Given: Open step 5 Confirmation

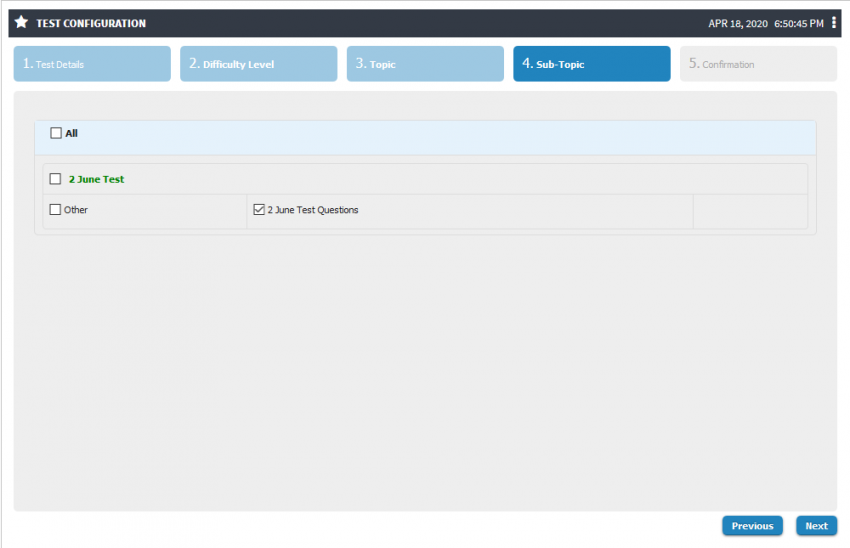Looking at the screenshot, I should [x=758, y=64].
